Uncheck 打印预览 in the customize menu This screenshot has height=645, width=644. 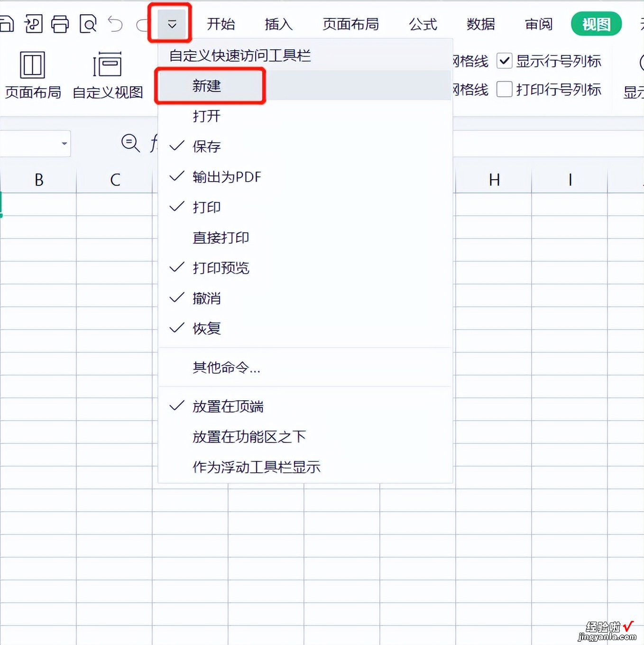pyautogui.click(x=305, y=268)
